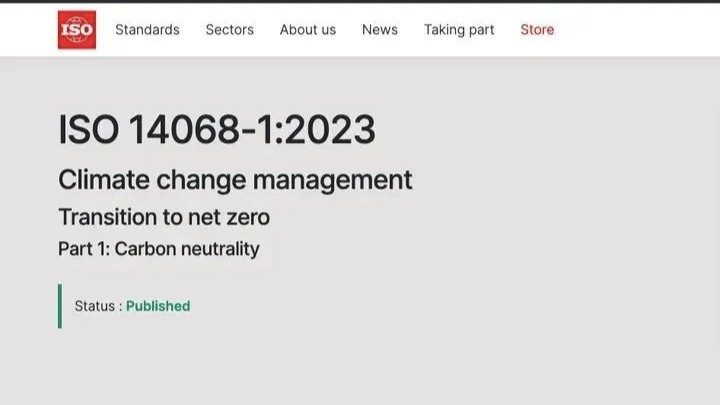Viewport: 720px width, 405px height.
Task: Click the Transition to net zero subtitle
Action: coord(164,217)
